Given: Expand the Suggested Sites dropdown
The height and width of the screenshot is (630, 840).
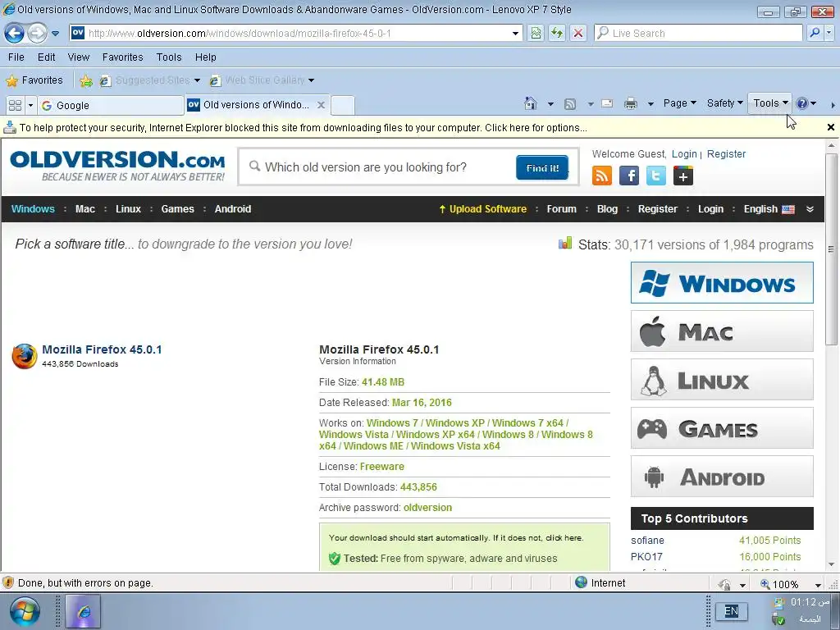Looking at the screenshot, I should click(x=197, y=80).
